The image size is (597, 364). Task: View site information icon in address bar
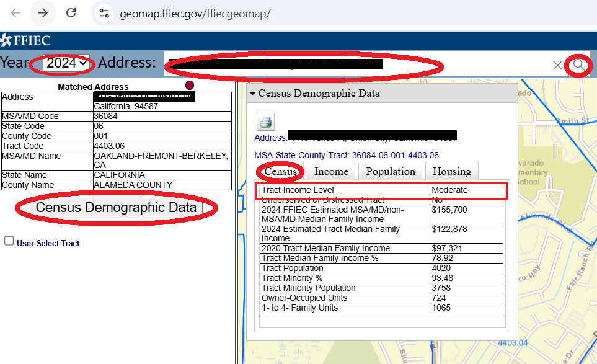(105, 13)
